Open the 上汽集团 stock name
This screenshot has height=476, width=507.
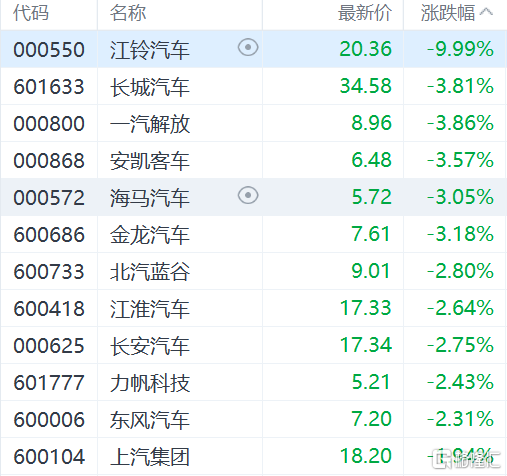tap(150, 457)
